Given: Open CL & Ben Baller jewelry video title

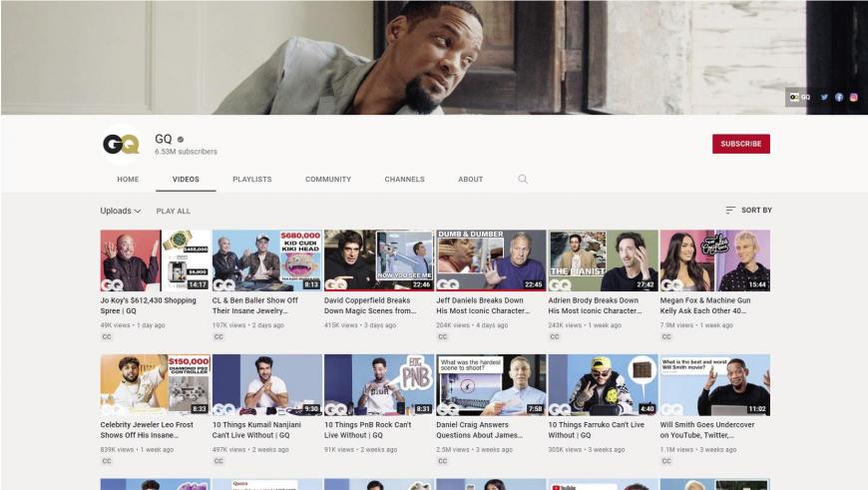Looking at the screenshot, I should coord(254,305).
